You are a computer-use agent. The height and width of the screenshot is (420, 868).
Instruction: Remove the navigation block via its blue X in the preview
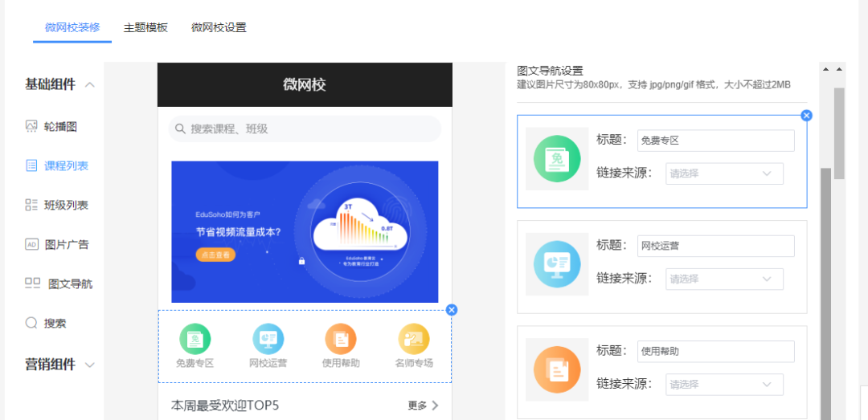[452, 310]
